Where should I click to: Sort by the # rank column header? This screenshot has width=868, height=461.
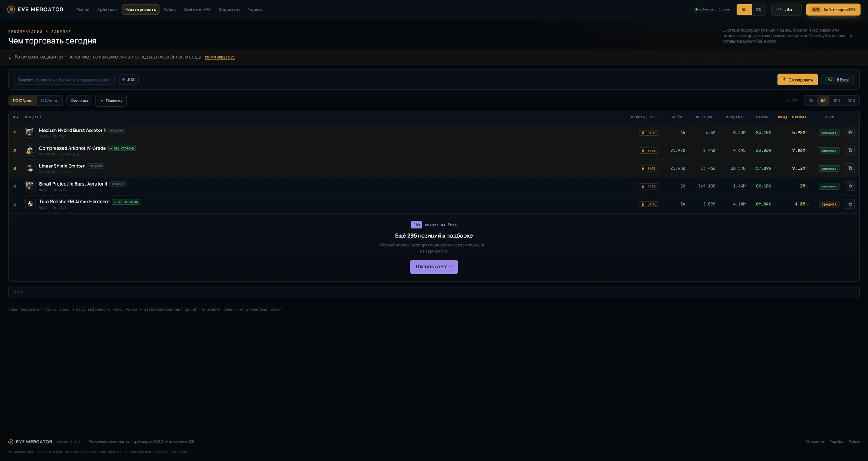[x=16, y=117]
